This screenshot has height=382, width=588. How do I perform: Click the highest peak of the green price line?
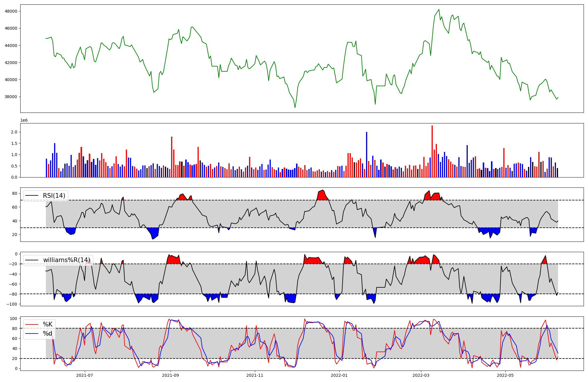pos(439,9)
